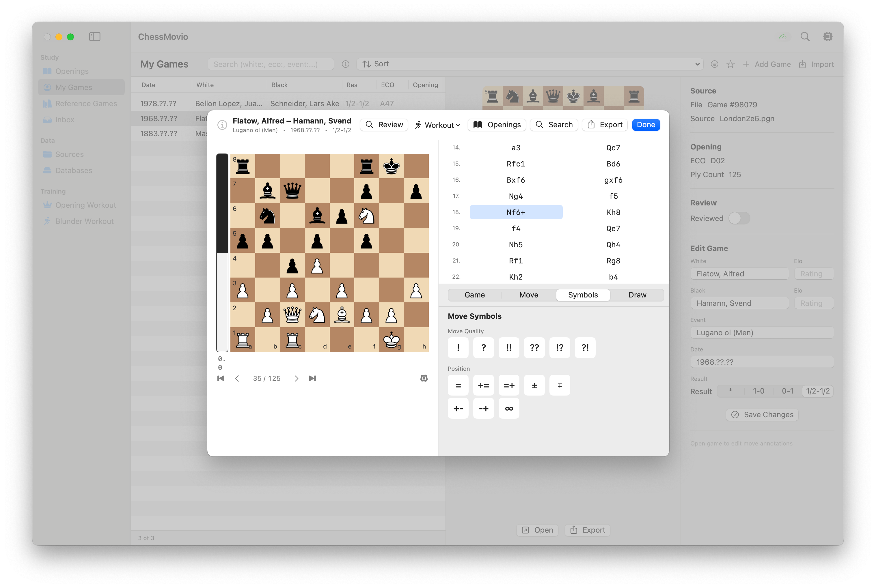Select Blunder Workout in the sidebar

pos(84,221)
